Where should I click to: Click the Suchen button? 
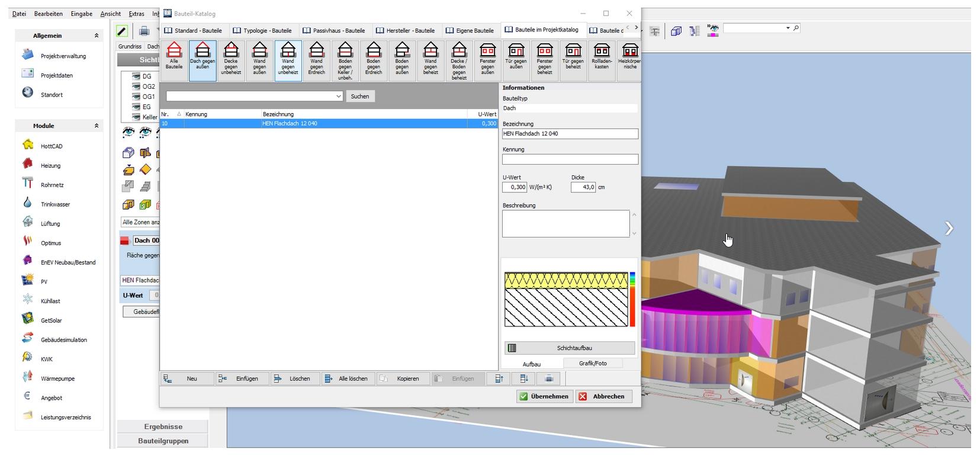360,96
